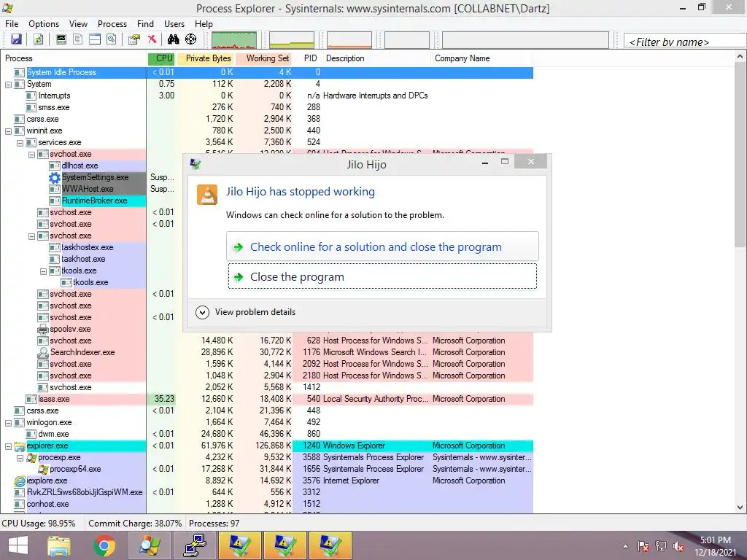The width and height of the screenshot is (747, 560).
Task: Open the Properties toolbar icon
Action: 134,39
